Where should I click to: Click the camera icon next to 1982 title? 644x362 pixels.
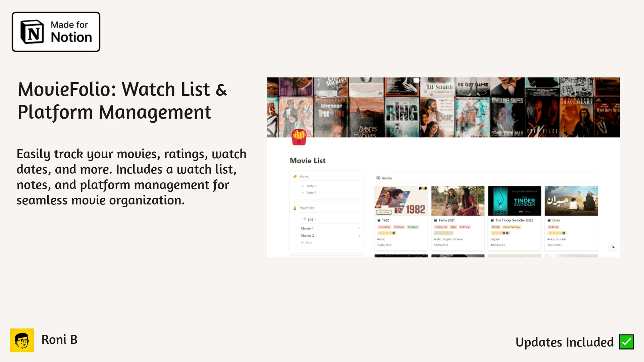(x=379, y=220)
